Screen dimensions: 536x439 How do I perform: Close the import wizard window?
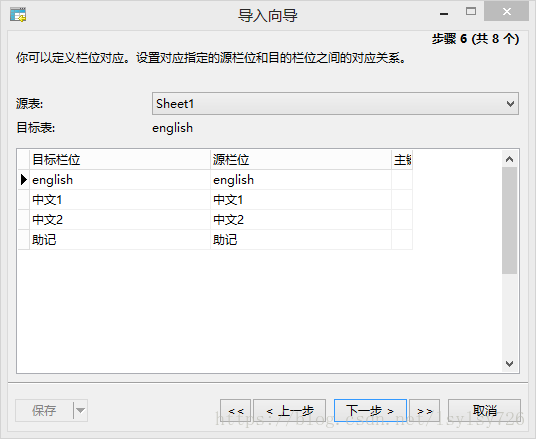tap(507, 12)
